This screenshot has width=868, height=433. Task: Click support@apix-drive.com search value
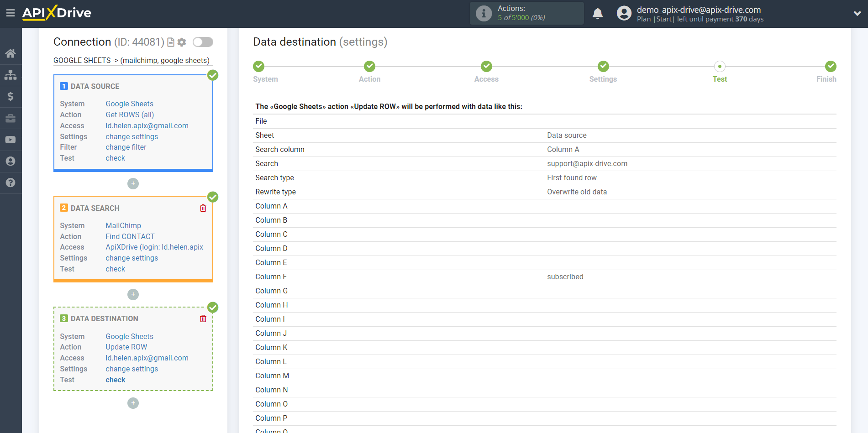(587, 163)
